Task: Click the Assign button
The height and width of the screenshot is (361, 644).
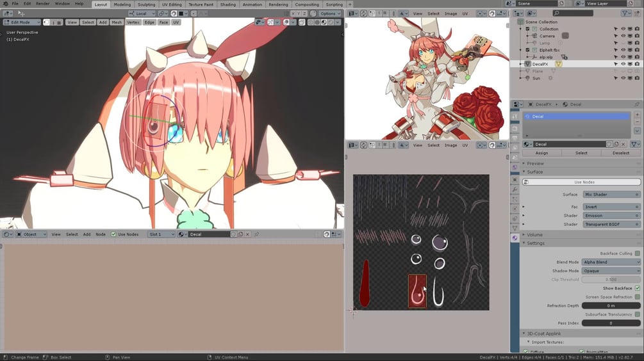Action: pyautogui.click(x=541, y=152)
